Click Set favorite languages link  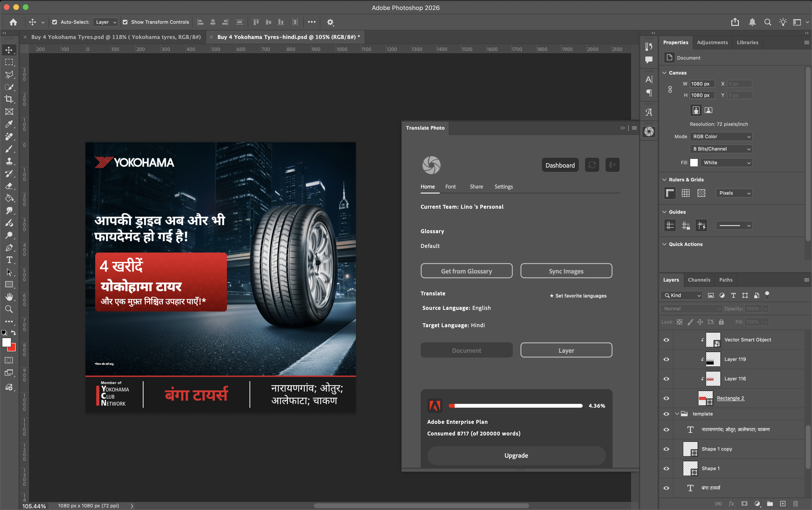578,296
